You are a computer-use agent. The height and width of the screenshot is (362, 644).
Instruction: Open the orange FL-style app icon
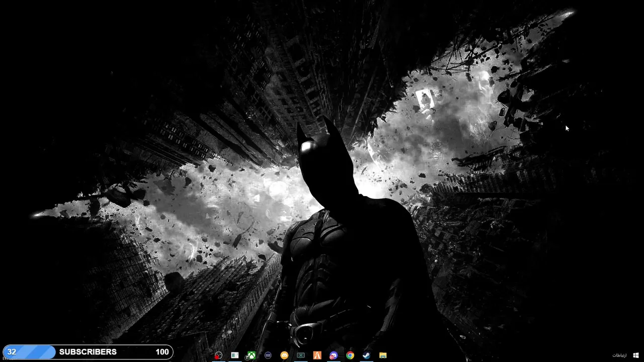pos(317,355)
